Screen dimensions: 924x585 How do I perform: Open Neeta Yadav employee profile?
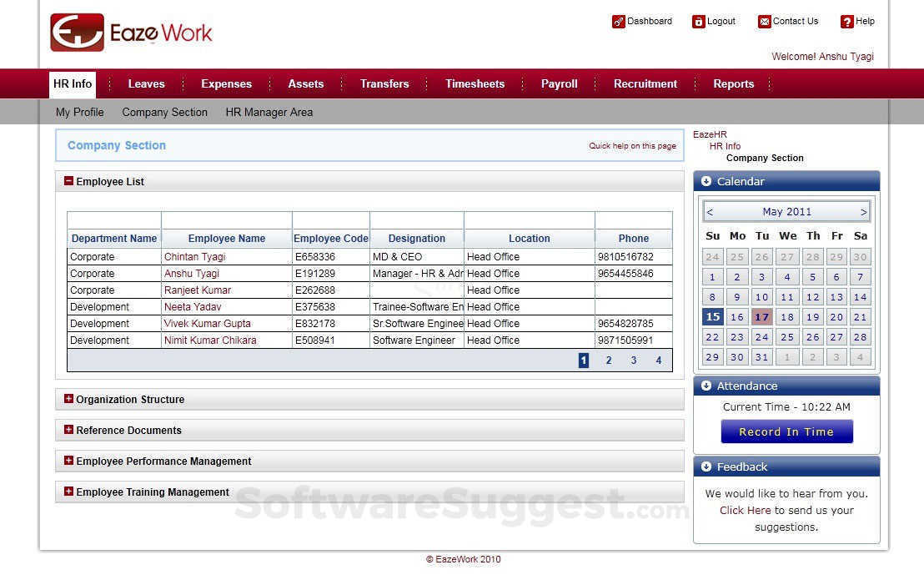pos(193,306)
